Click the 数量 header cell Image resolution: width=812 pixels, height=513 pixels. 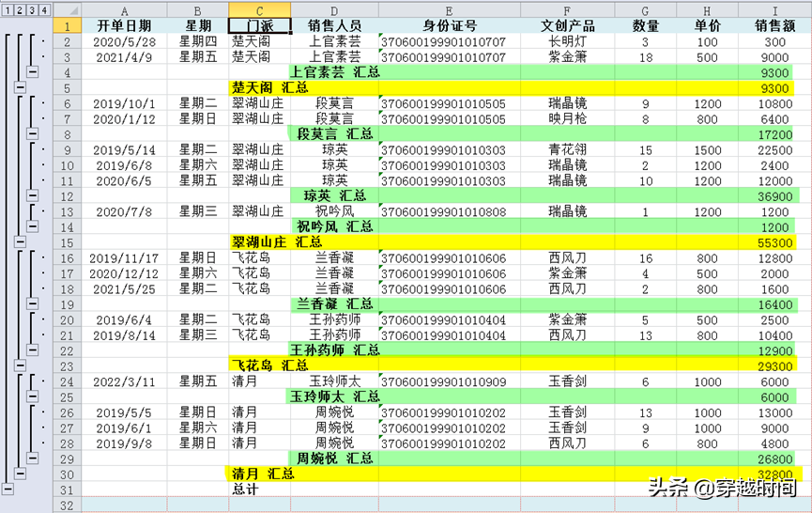tap(645, 25)
